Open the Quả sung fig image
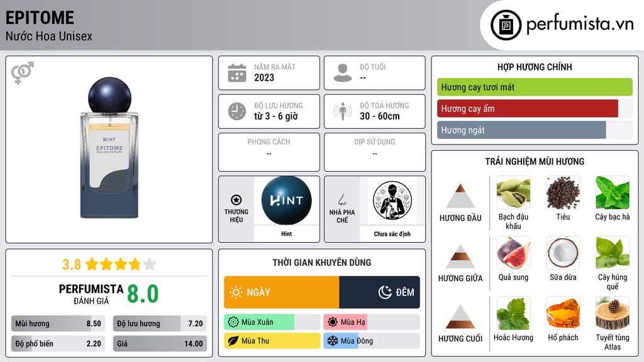The height and width of the screenshot is (362, 644). tap(513, 253)
